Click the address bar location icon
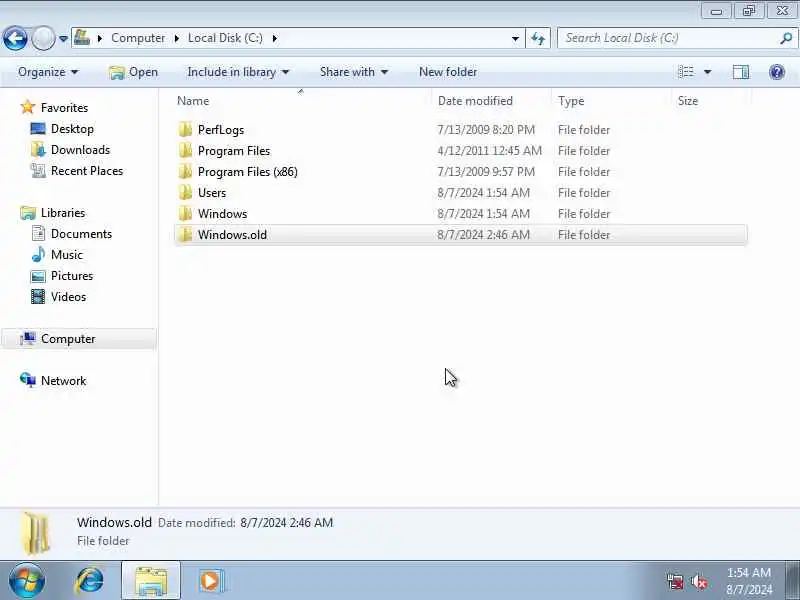Screen dimensions: 800x600 click(82, 38)
